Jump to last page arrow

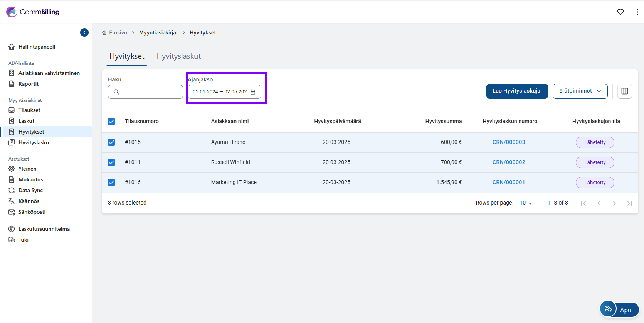(629, 203)
